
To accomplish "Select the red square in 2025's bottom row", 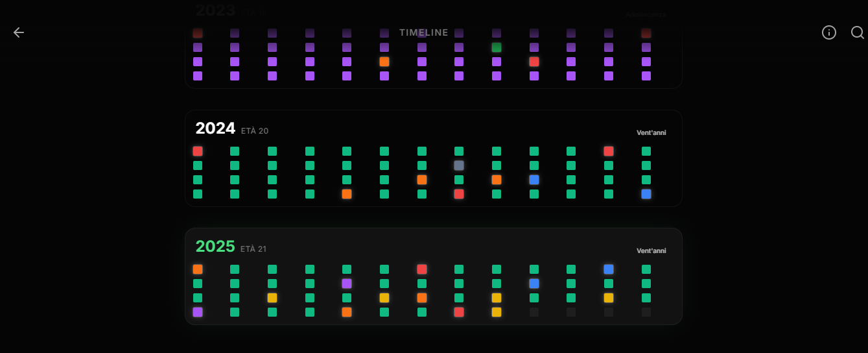I will [459, 312].
